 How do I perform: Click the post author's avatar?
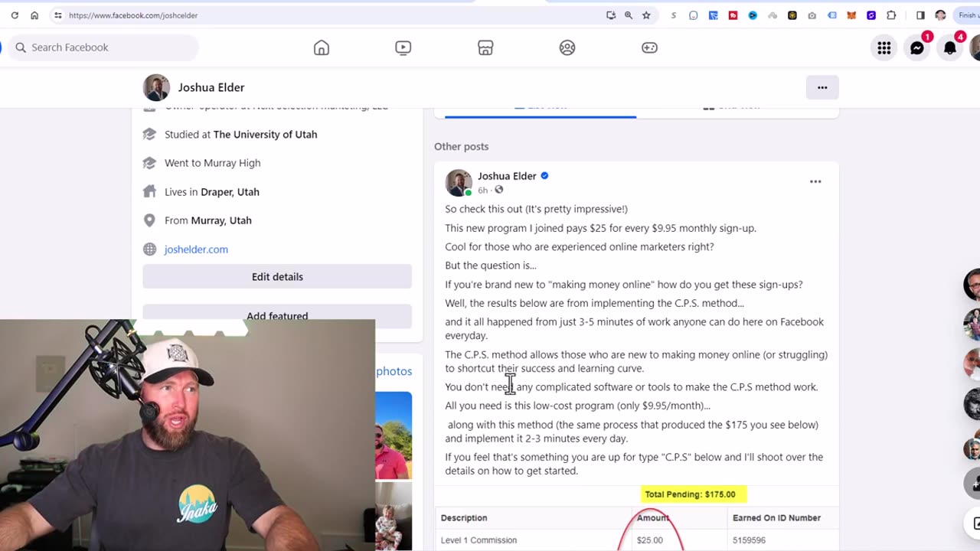coord(459,183)
